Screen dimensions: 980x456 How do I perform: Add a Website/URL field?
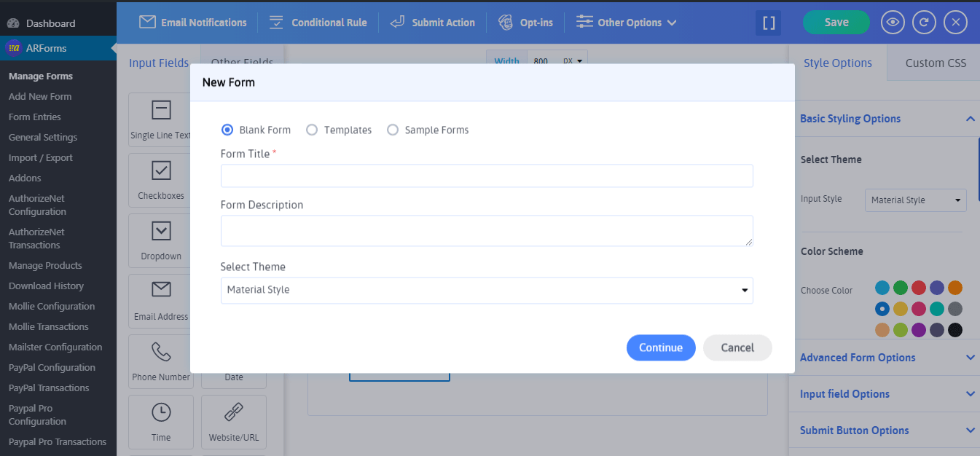click(x=234, y=421)
